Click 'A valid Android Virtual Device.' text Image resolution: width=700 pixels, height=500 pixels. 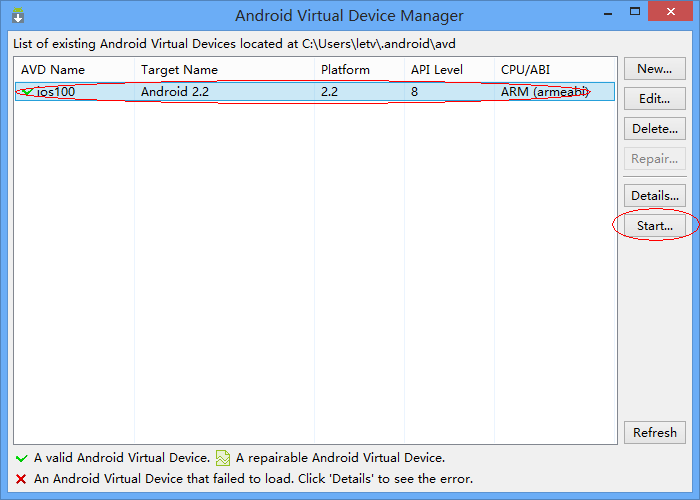[x=122, y=458]
